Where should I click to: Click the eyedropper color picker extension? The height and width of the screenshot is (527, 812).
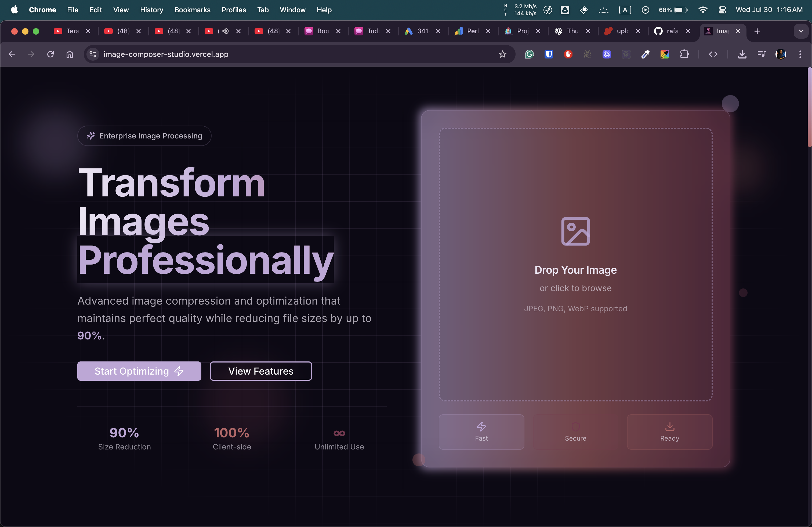(x=645, y=54)
